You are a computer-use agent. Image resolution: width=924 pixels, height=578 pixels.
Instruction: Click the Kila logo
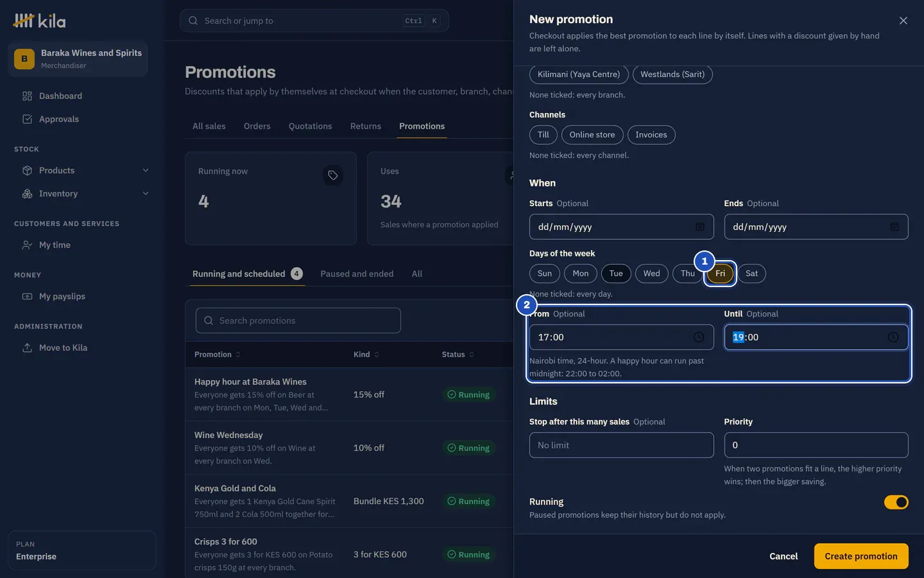pyautogui.click(x=39, y=21)
